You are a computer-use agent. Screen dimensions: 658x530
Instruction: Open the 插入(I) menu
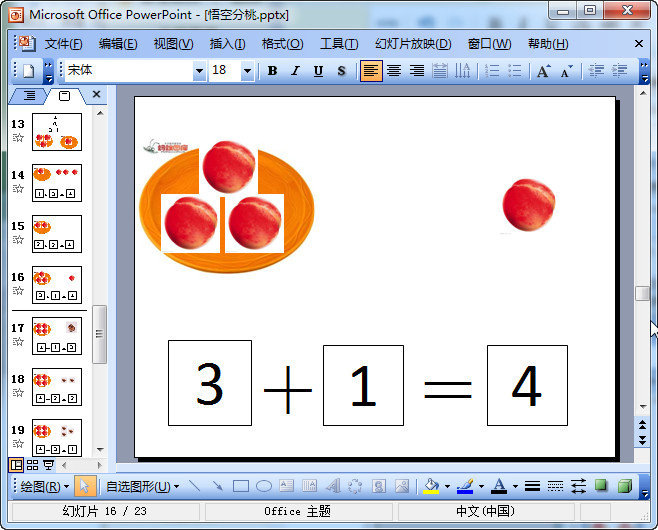pyautogui.click(x=227, y=44)
